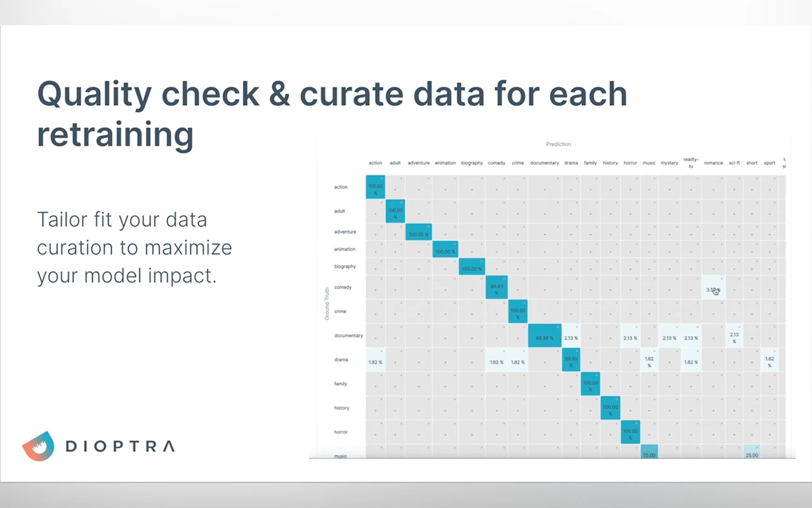
Task: Click the music row 75.00 cell
Action: coord(649,452)
